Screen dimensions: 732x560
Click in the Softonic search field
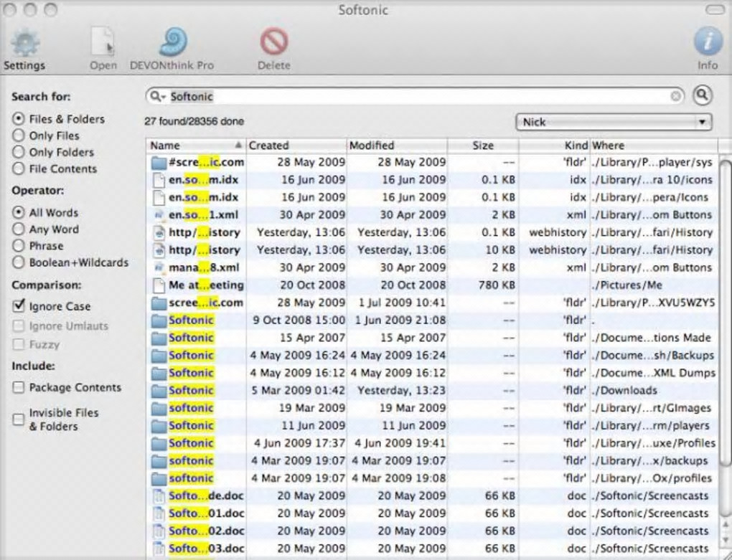coord(416,97)
